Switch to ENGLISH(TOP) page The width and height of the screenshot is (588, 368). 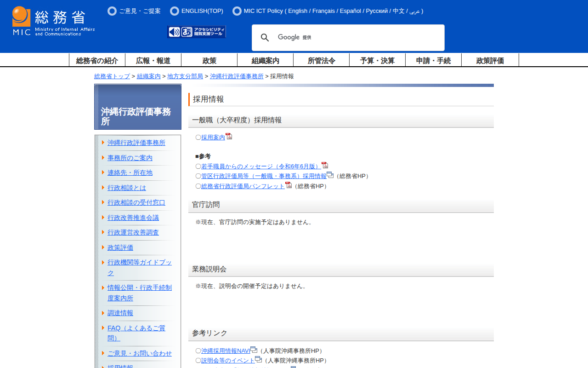coord(202,11)
